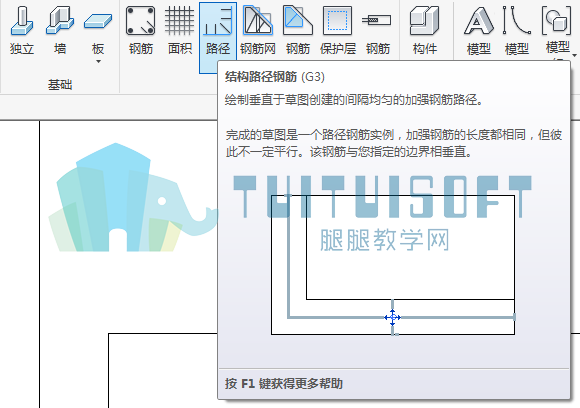Screen dimensions: 580x408
Task: Click the 按 F1 键获得更多帮助 help text
Action: pos(284,384)
